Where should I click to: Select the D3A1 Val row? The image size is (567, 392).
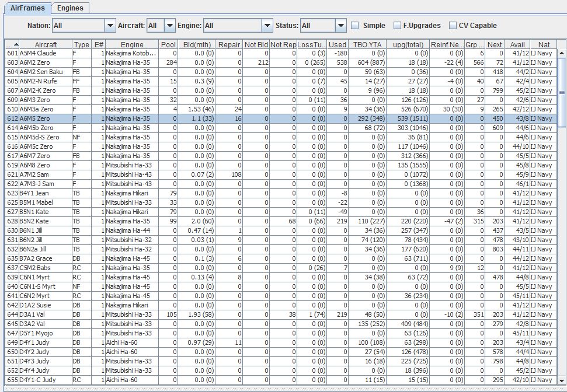pos(281,314)
